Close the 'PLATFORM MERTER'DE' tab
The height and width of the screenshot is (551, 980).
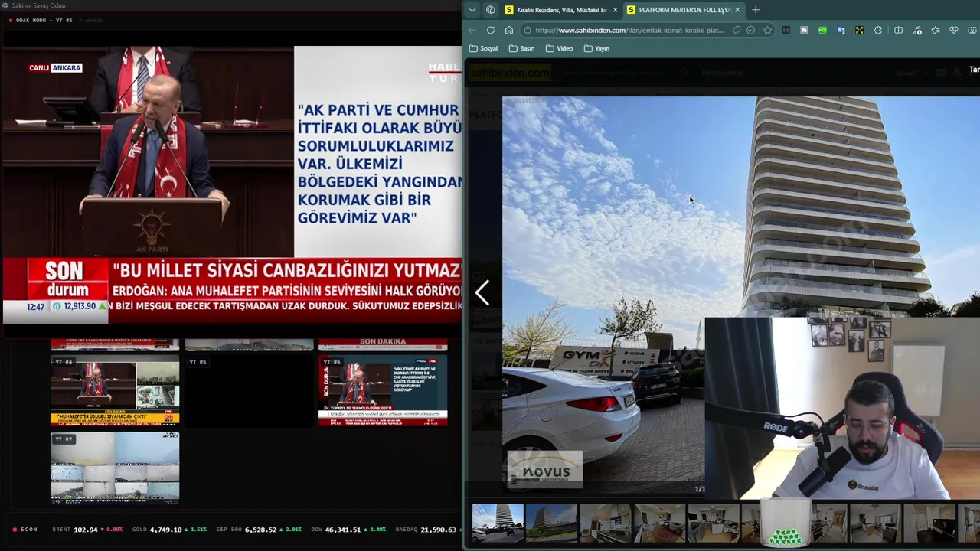click(x=737, y=10)
